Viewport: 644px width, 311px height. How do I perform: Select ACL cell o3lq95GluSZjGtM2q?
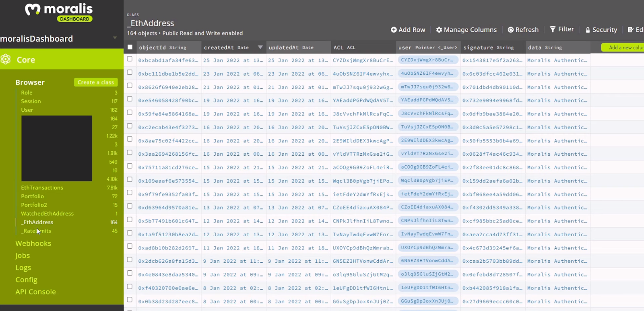[363, 274]
